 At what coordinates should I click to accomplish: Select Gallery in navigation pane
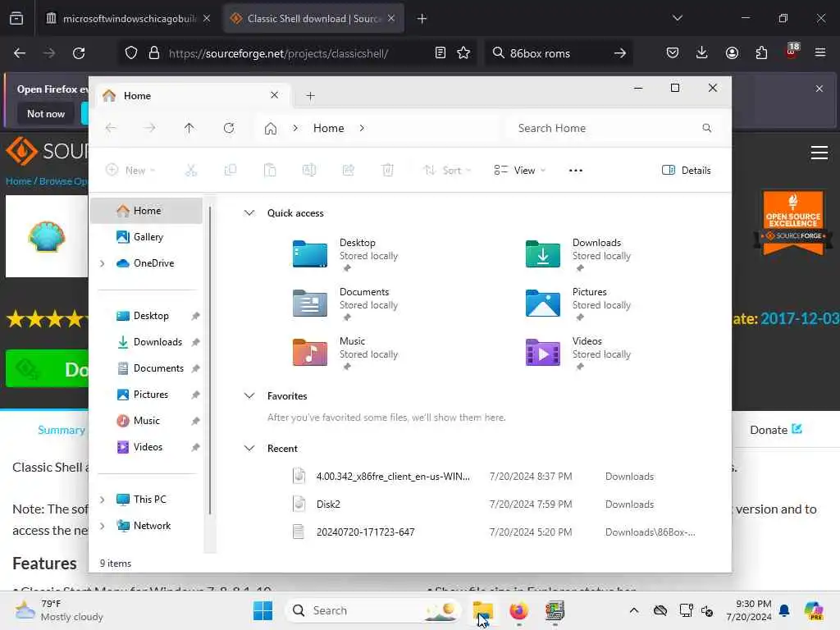[x=147, y=237]
